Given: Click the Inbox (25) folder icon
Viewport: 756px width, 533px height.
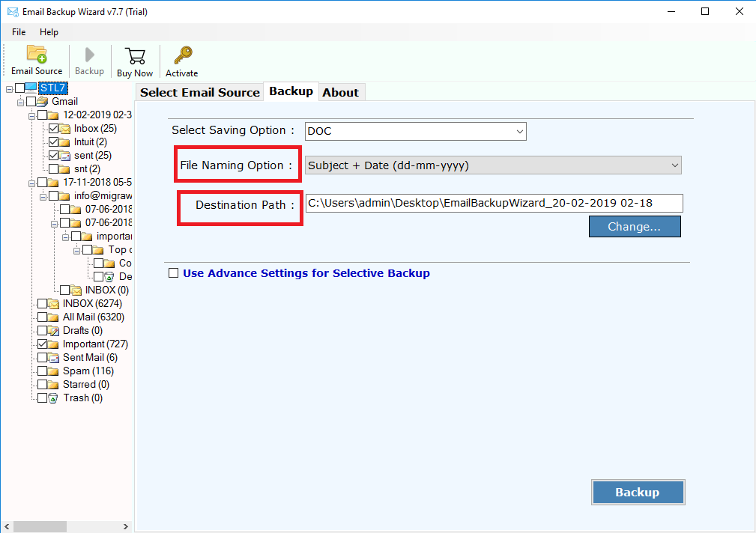Looking at the screenshot, I should 64,129.
